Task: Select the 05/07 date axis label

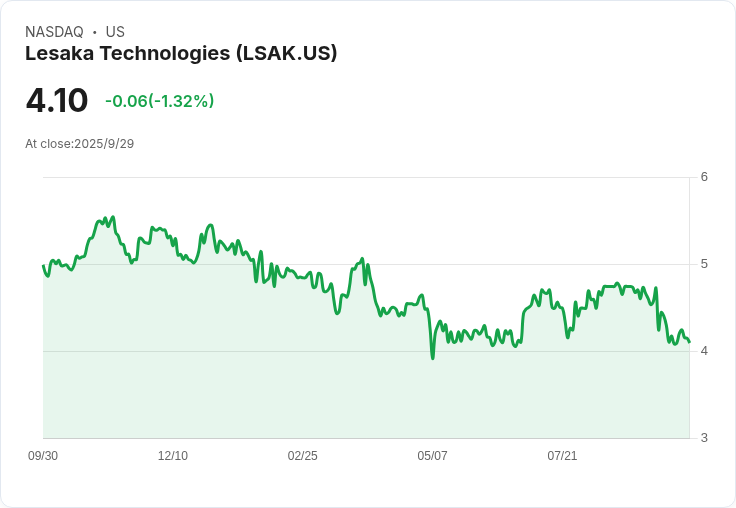Action: [x=432, y=456]
